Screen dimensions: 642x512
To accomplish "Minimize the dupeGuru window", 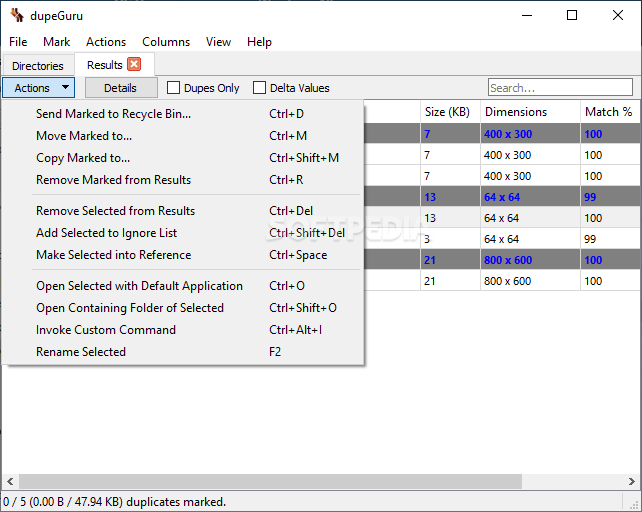I will click(x=527, y=16).
